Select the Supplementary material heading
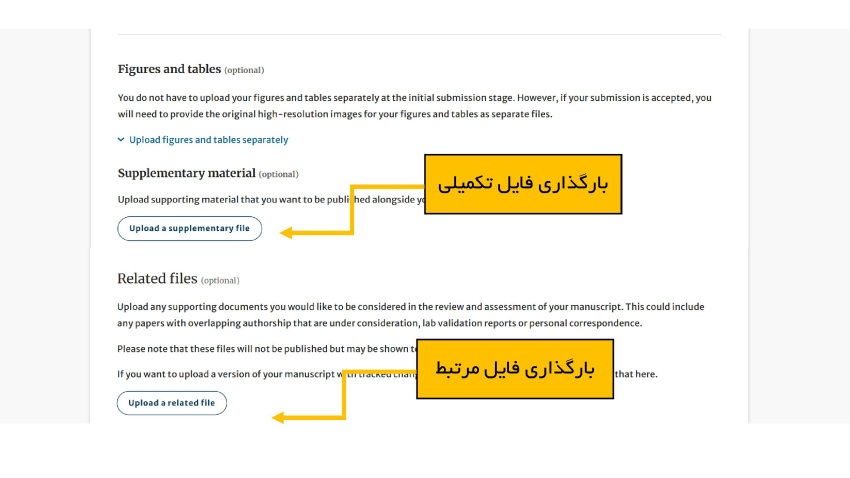The image size is (850, 478). 187,173
